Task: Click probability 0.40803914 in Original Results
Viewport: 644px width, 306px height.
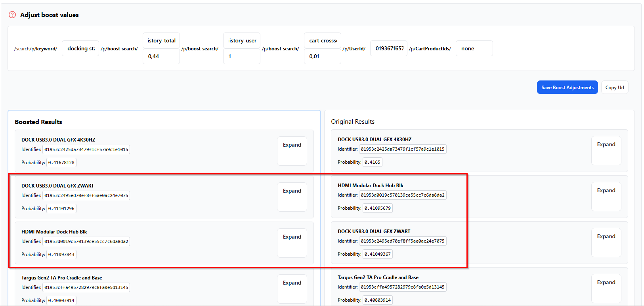Action: click(x=378, y=300)
